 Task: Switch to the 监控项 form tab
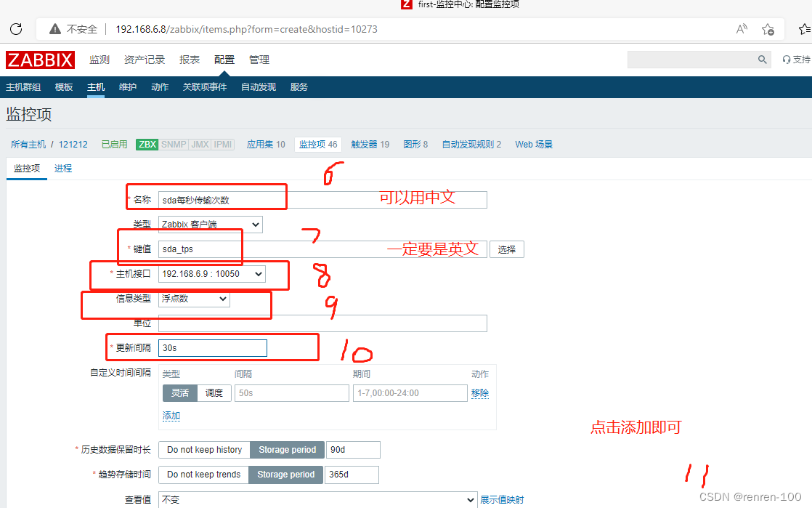click(27, 169)
